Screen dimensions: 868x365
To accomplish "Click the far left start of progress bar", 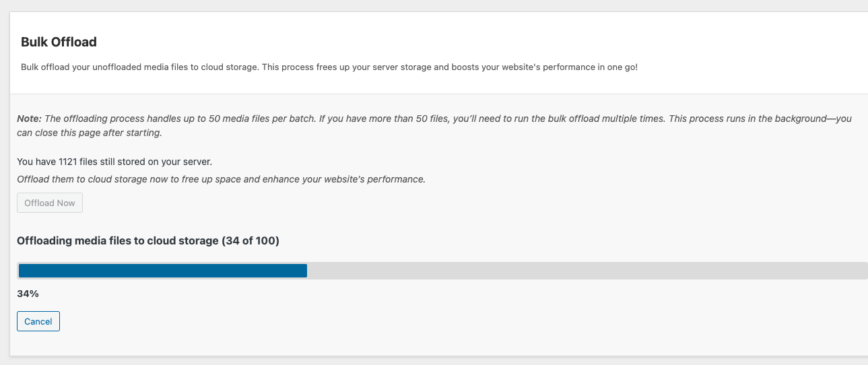I will 21,271.
